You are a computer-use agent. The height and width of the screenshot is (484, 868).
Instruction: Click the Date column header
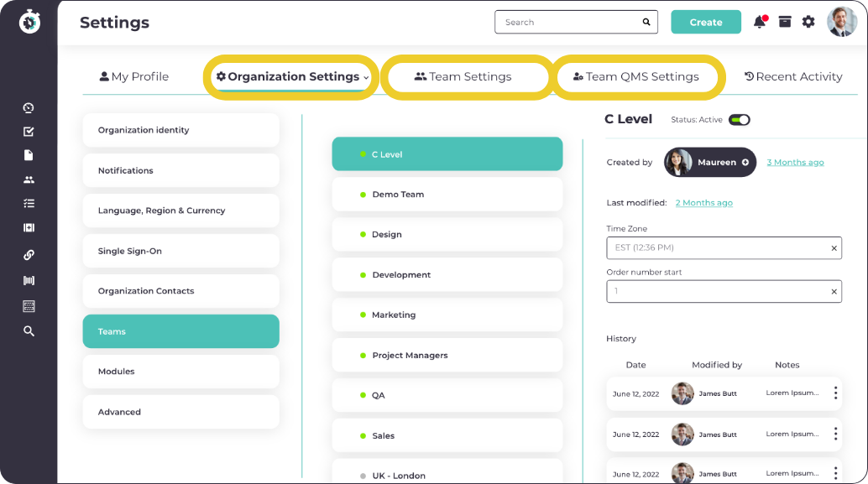coord(636,365)
